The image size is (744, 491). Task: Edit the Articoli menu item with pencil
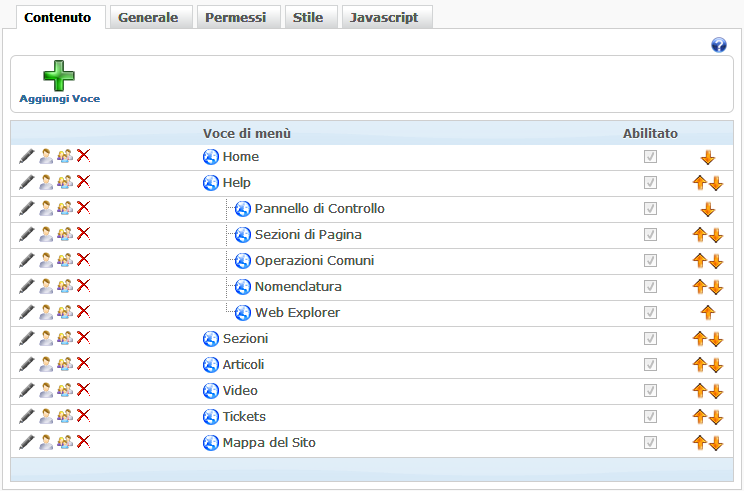(27, 364)
